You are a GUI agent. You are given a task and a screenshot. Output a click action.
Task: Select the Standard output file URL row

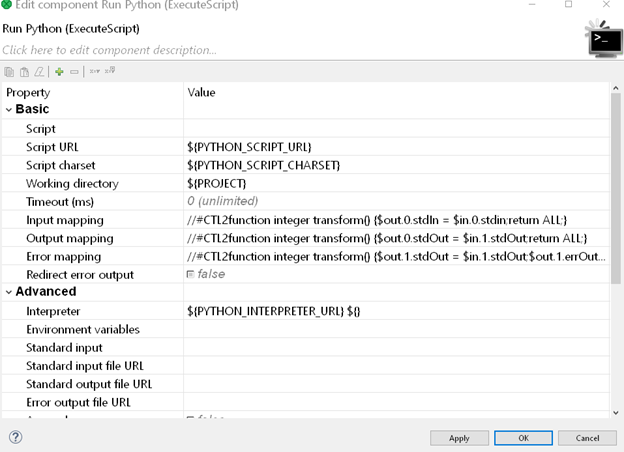click(x=306, y=384)
